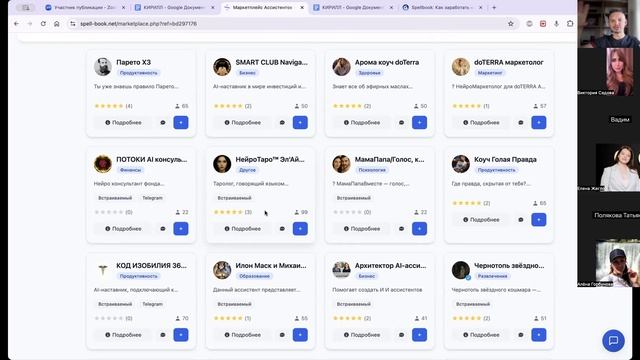Viewport: 640px width, 360px height.
Task: Click Подробнее on the Чернотопь card
Action: point(481,335)
